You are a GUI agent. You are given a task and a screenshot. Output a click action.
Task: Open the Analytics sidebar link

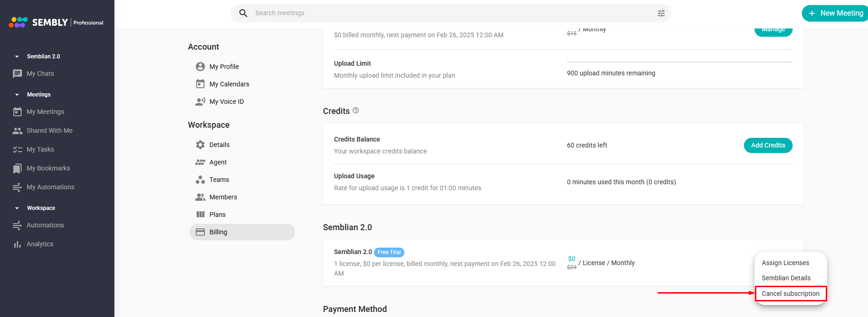[40, 244]
